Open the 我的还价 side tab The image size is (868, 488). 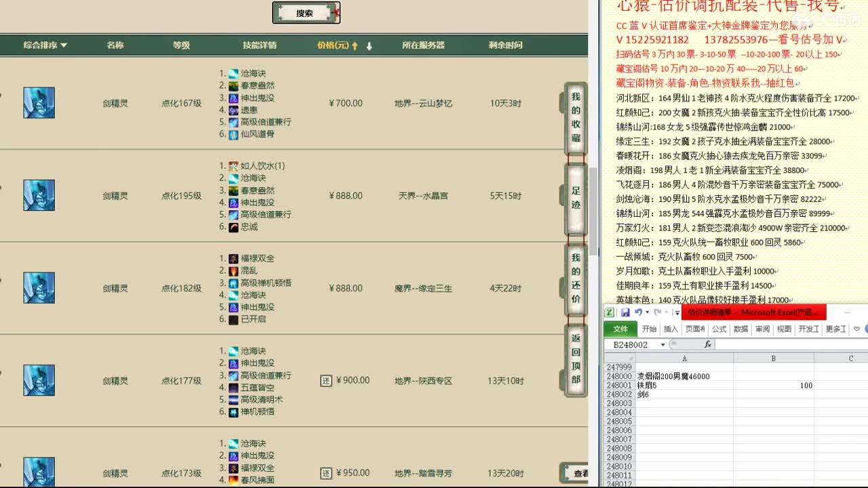pos(575,279)
